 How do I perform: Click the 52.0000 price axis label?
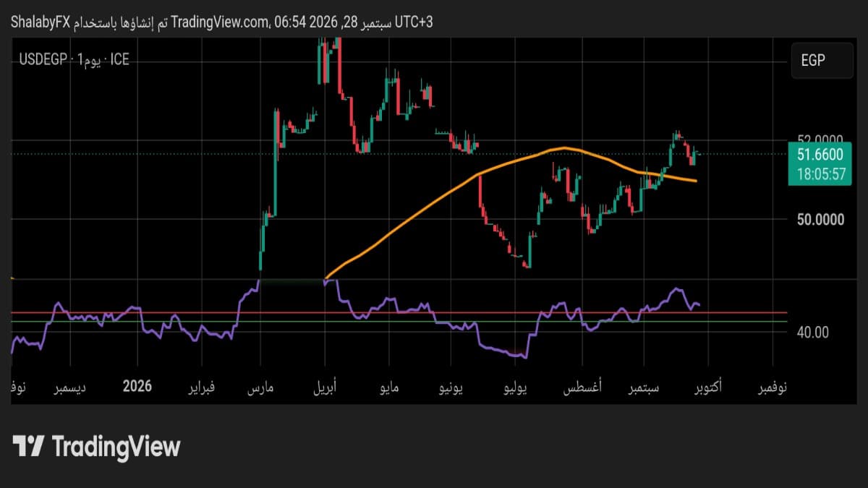pos(820,141)
